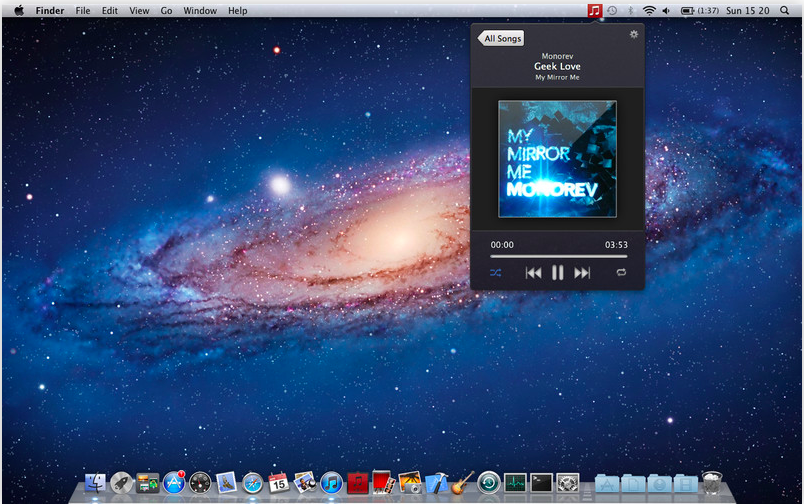Open the Wi-Fi status menu

click(x=649, y=10)
